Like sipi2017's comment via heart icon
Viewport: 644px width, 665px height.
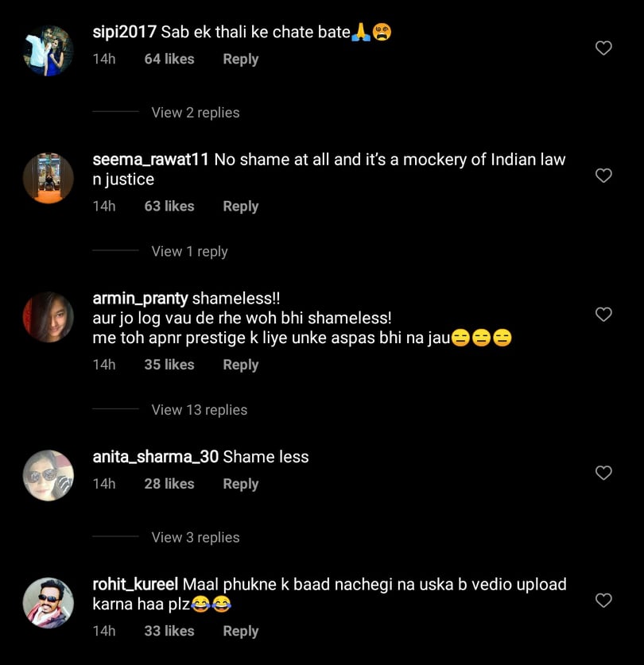tap(603, 48)
